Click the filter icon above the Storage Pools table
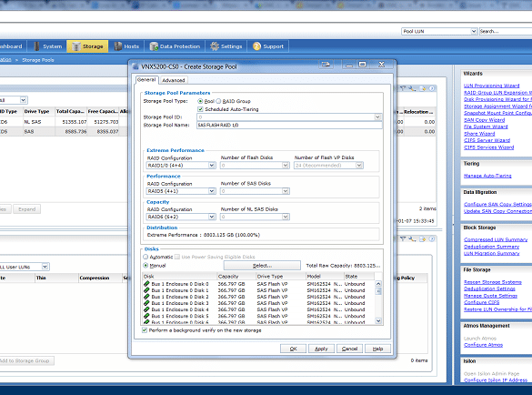 (x=402, y=88)
